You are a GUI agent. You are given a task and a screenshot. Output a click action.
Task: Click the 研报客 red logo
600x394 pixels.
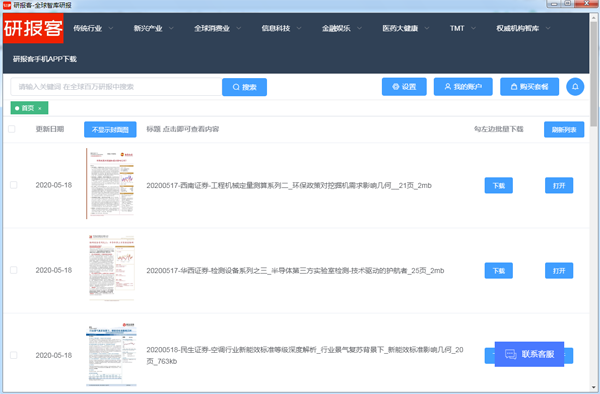33,28
